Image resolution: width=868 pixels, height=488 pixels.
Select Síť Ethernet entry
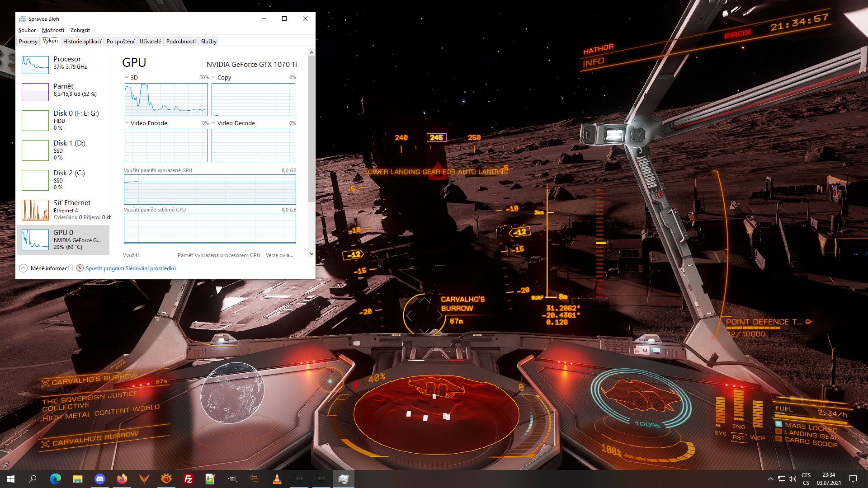click(63, 210)
